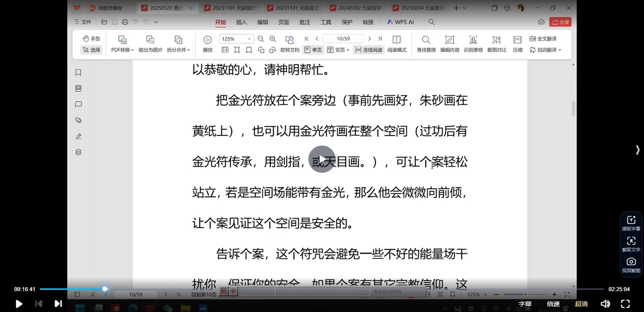The height and width of the screenshot is (312, 644).
Task: Open the 工具 ribbon tab
Action: [326, 22]
